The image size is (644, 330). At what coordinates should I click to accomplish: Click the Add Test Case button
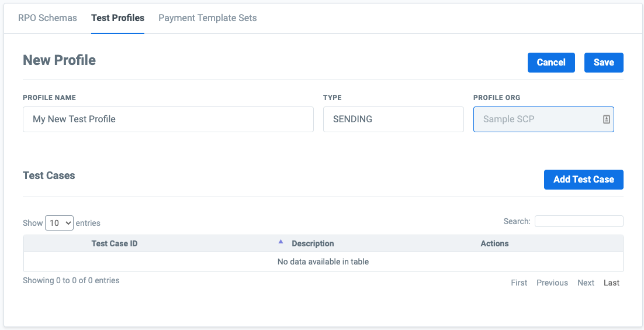pos(583,180)
